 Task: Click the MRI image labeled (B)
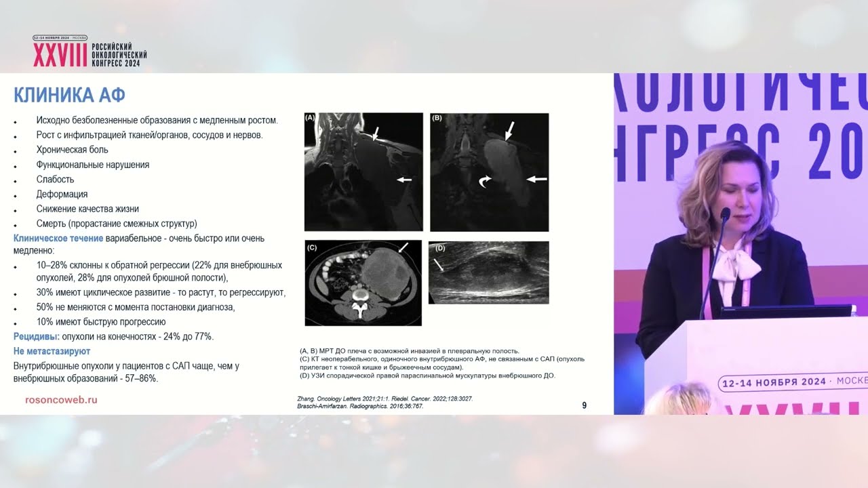click(x=489, y=172)
